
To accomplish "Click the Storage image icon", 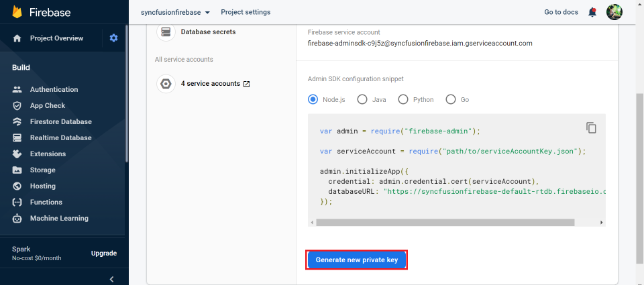I will click(x=17, y=170).
